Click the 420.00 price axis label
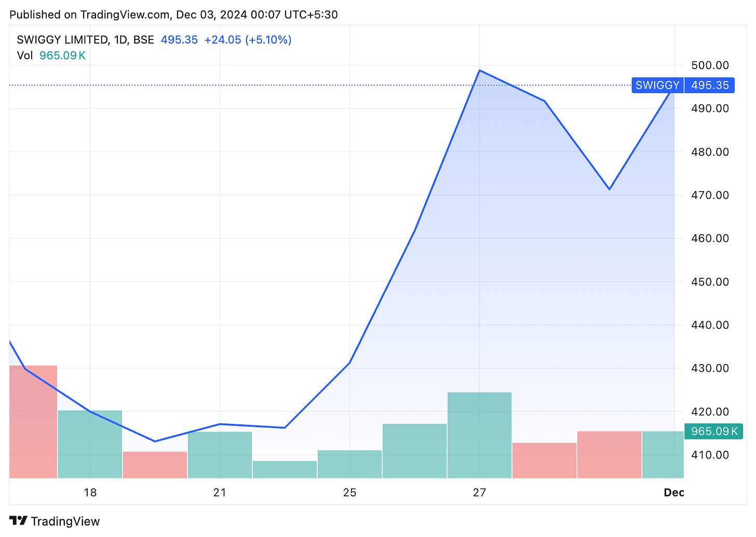This screenshot has height=537, width=756. coord(710,411)
